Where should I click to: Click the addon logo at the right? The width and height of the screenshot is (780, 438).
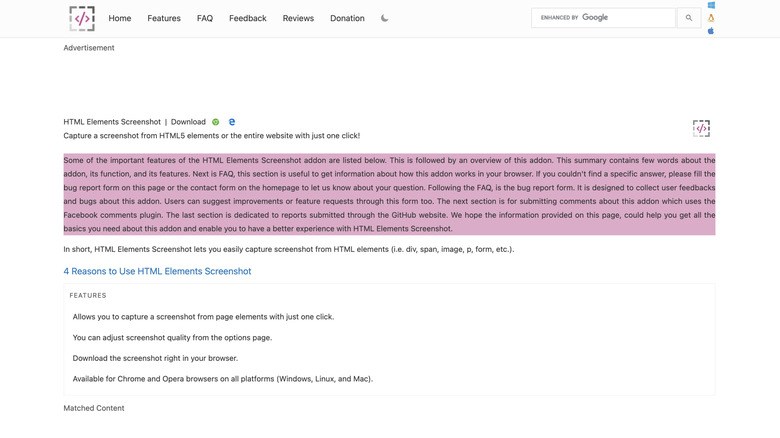[x=701, y=128]
